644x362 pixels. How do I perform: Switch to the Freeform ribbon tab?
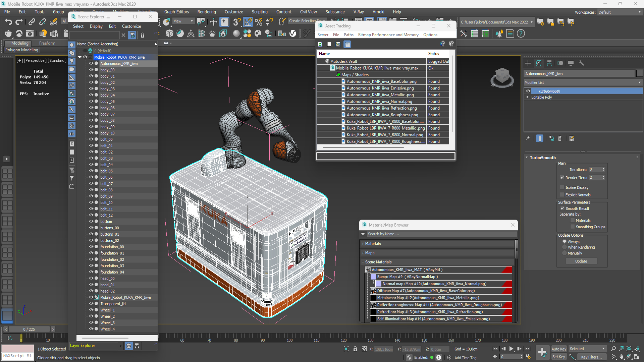(47, 43)
